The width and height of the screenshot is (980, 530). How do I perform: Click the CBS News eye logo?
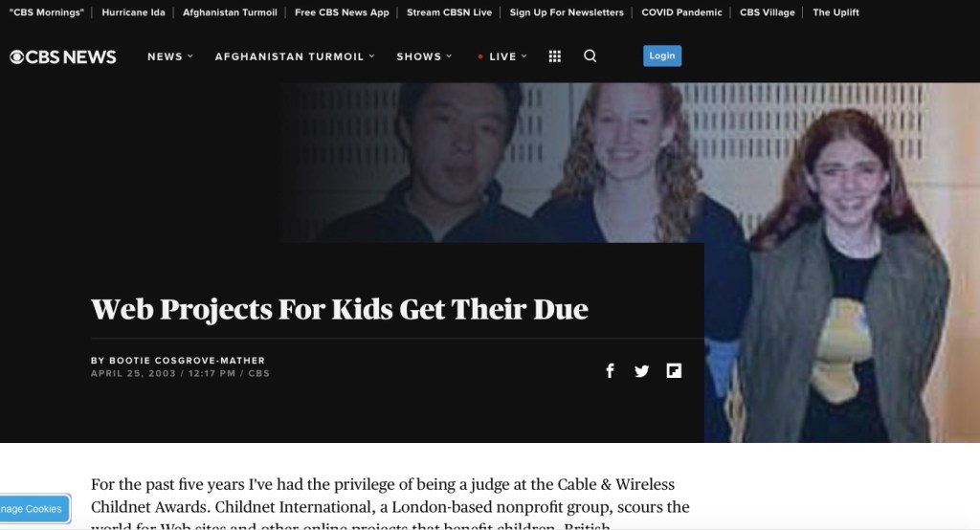(x=17, y=56)
